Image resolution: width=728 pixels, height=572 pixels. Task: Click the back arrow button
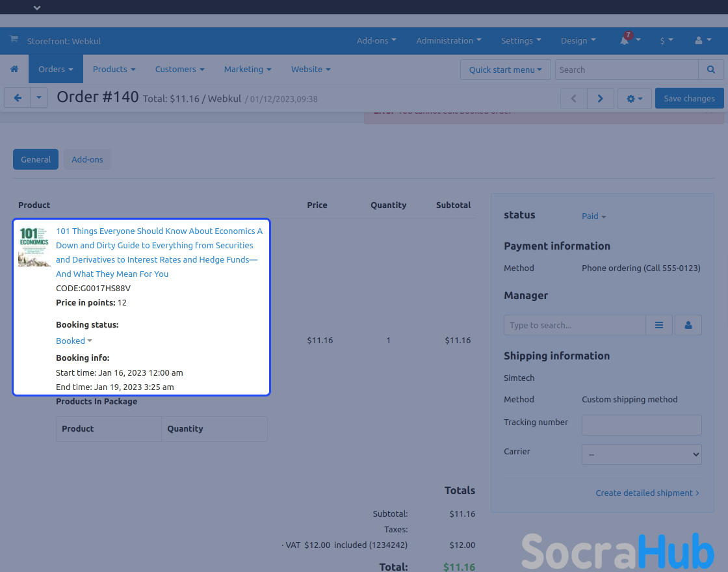18,98
